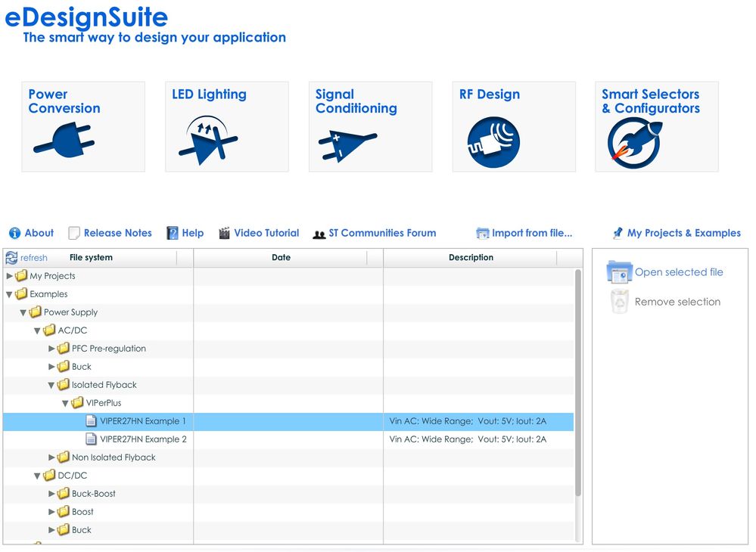Click Import from file... link
Viewport: 756px width, 552px height.
tap(532, 233)
